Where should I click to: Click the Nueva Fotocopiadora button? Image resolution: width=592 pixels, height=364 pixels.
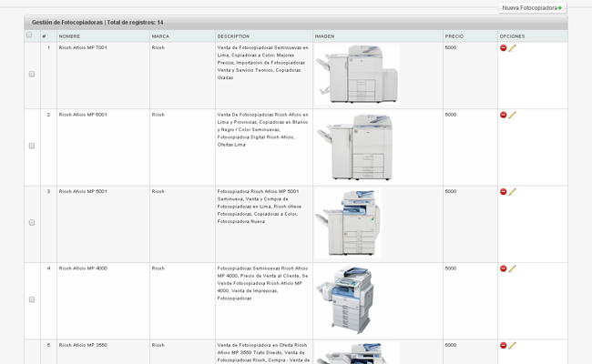point(532,7)
